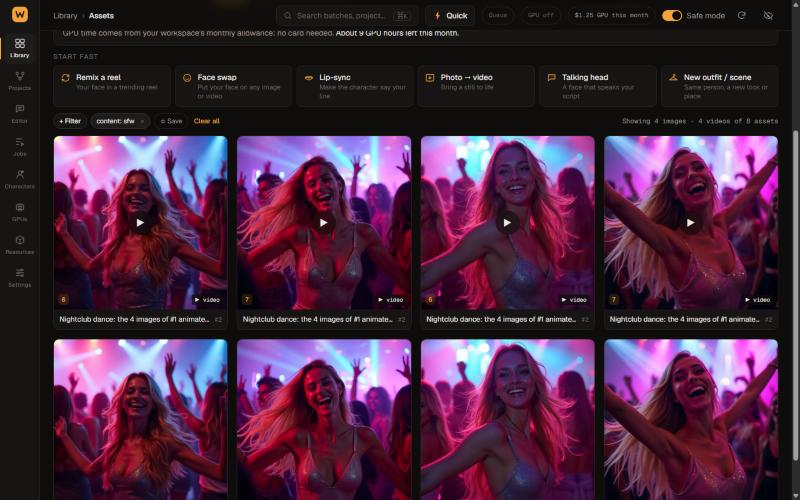Click the W app logo
The image size is (800, 500).
click(x=20, y=14)
